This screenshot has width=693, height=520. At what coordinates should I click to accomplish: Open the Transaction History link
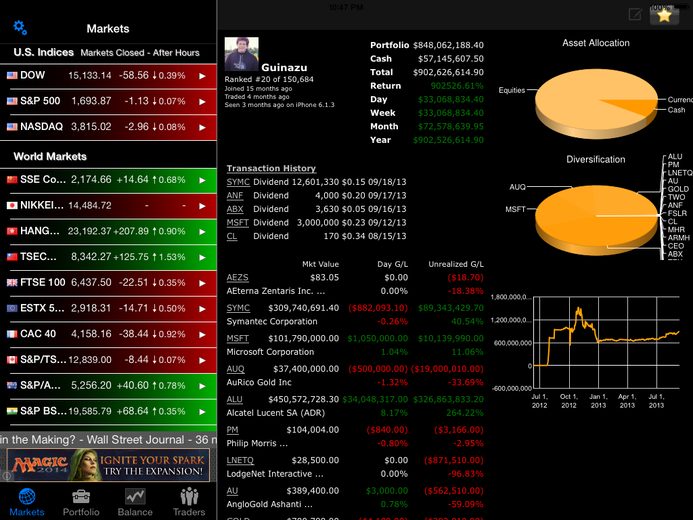click(271, 168)
